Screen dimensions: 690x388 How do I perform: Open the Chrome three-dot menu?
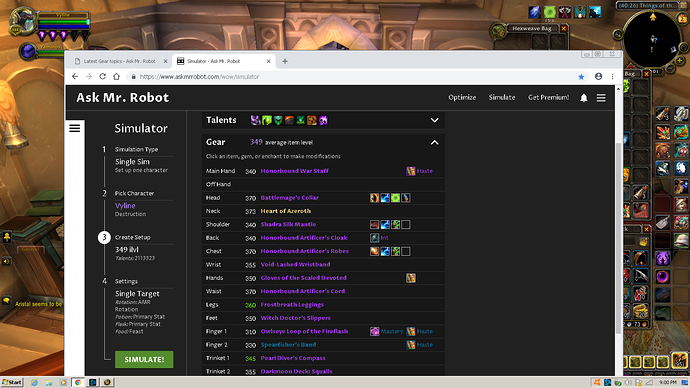[x=612, y=77]
